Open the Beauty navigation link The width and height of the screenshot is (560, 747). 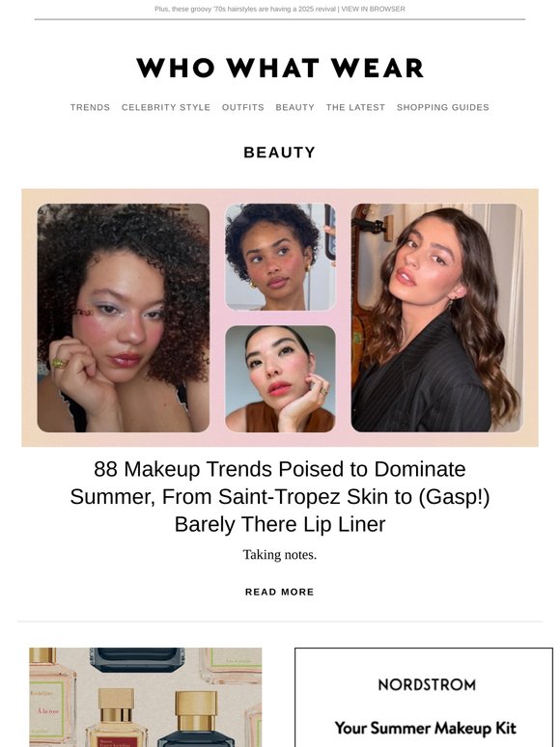[x=295, y=108]
